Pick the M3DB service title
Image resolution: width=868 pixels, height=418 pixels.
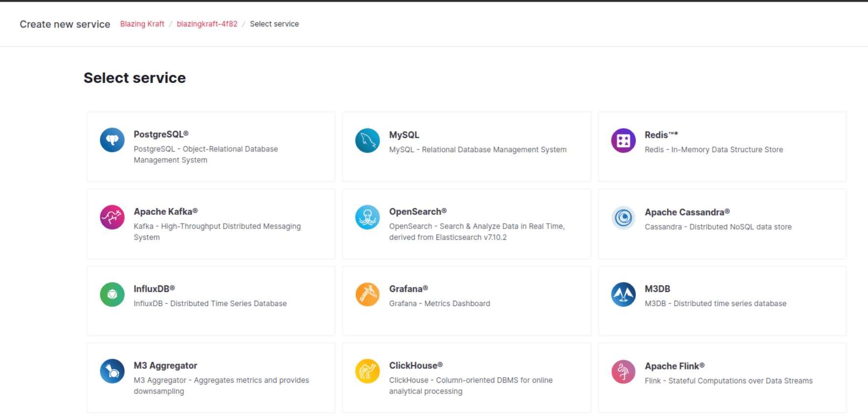[657, 289]
